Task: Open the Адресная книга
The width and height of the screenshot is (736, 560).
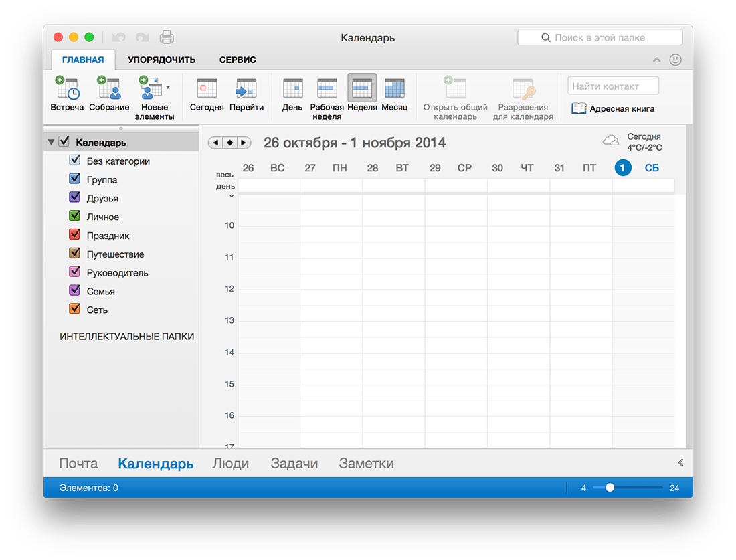Action: point(612,108)
